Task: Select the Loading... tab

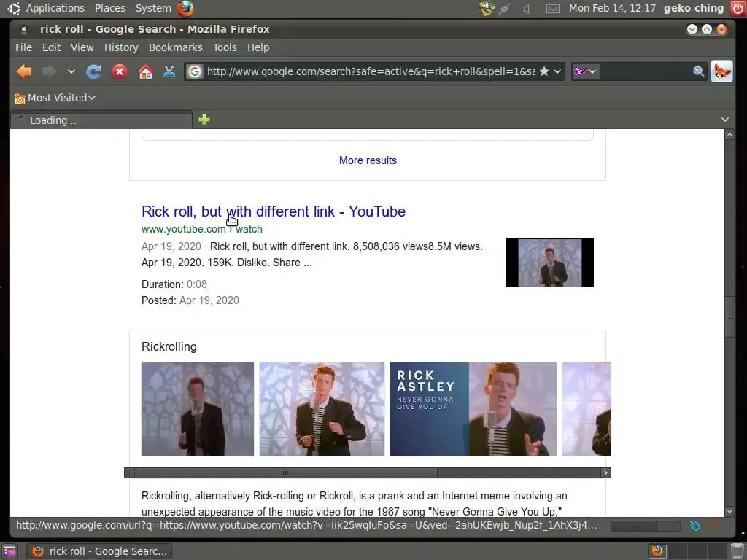Action: click(101, 120)
